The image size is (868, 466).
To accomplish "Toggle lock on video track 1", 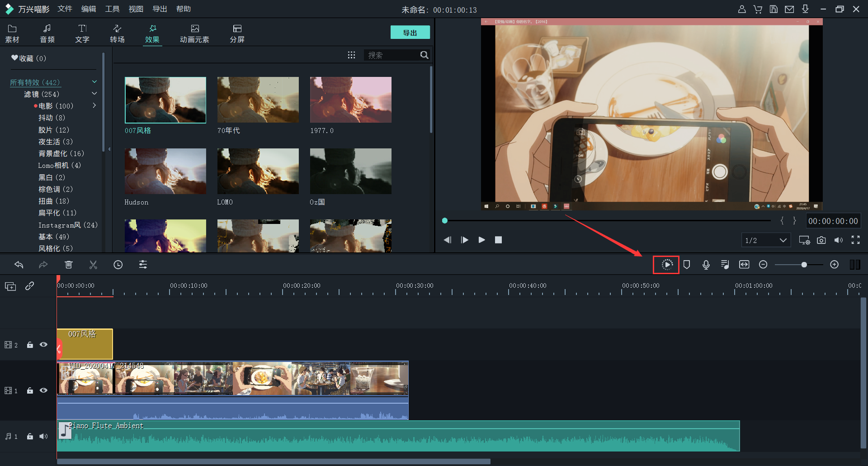I will click(x=30, y=390).
